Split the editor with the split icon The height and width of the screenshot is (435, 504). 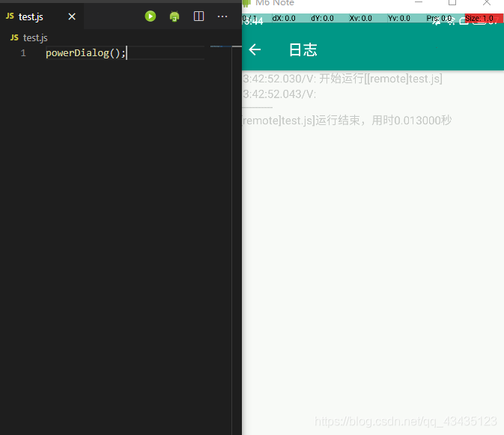pos(198,16)
